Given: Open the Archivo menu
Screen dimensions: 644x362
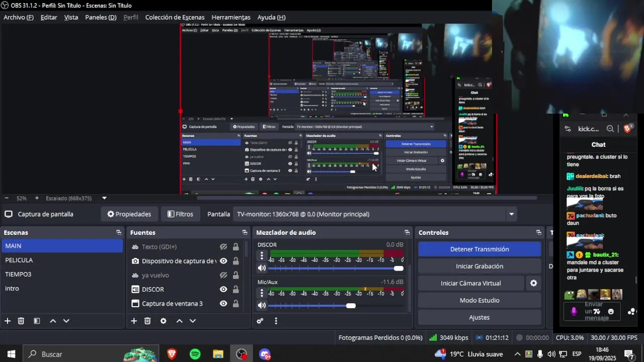Looking at the screenshot, I should coord(19,17).
